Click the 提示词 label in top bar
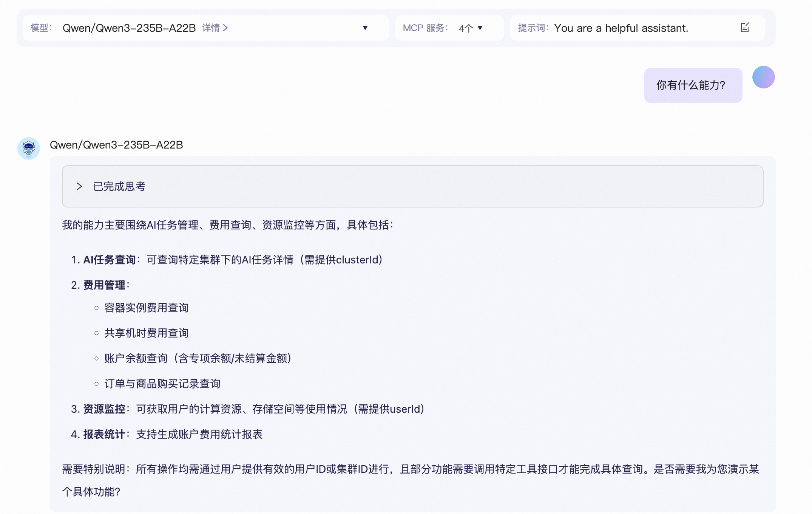Viewport: 812px width, 514px height. tap(533, 28)
